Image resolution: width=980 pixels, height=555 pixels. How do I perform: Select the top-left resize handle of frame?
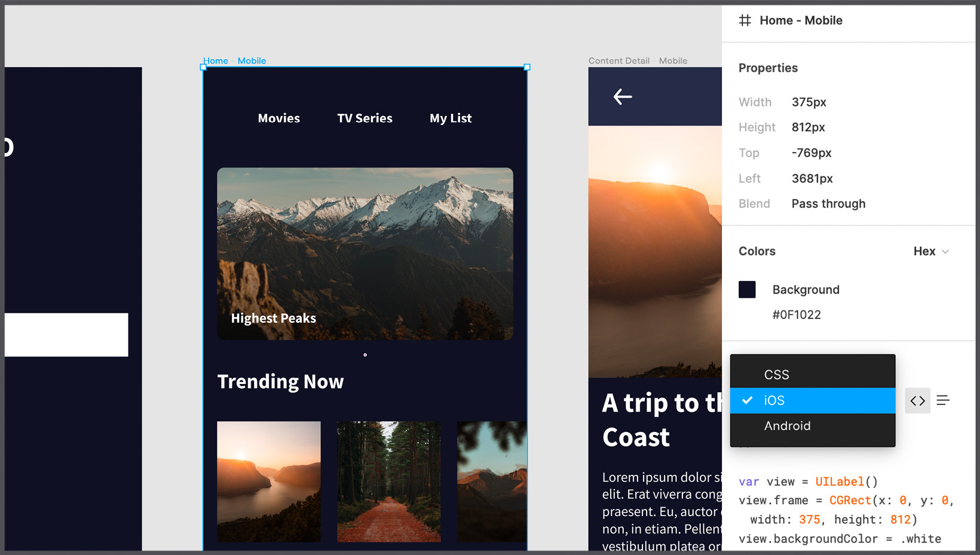[203, 68]
